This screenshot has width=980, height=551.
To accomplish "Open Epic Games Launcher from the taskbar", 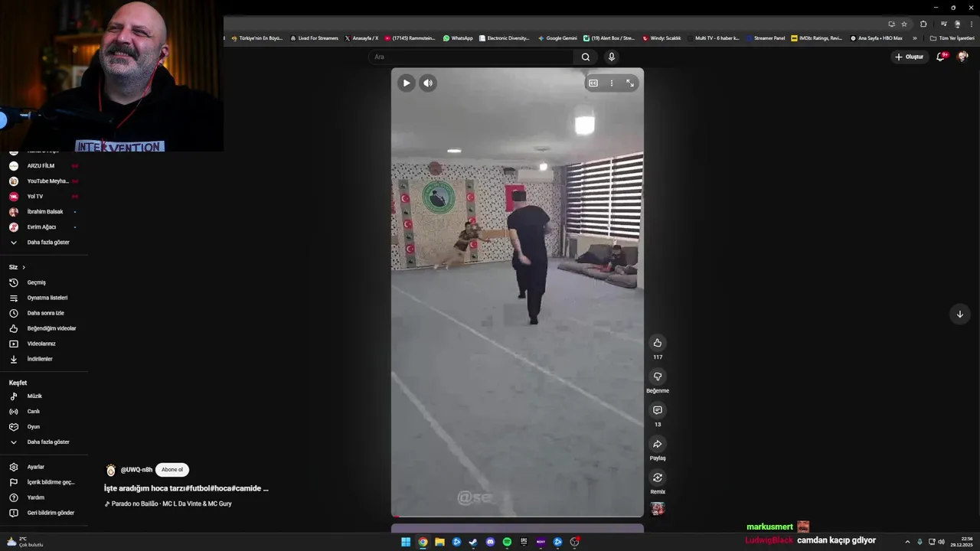I will (524, 542).
